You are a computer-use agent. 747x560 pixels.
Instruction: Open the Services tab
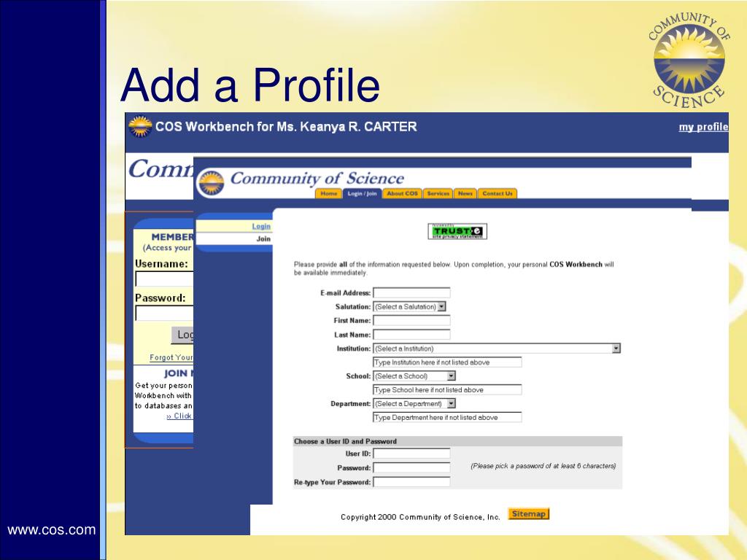438,193
